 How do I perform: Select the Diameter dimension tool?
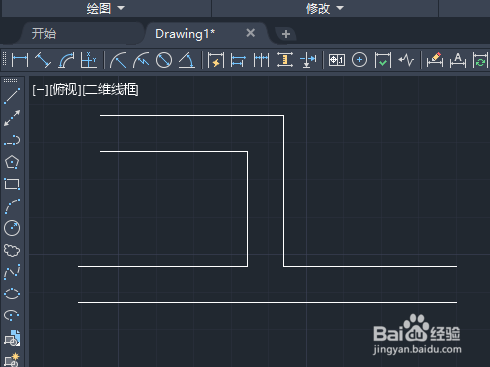click(164, 60)
